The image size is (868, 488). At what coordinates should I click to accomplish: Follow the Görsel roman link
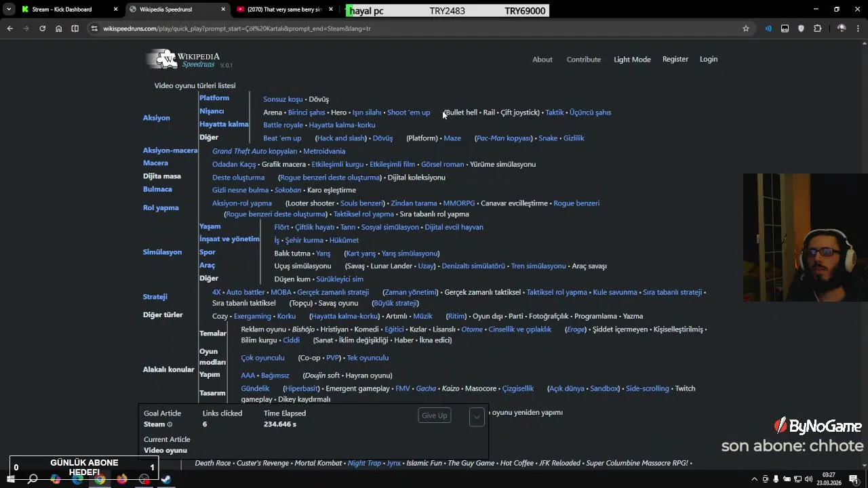442,164
